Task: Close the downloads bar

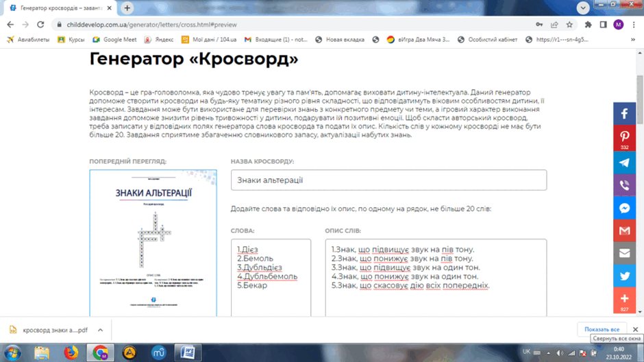Action: pos(635,330)
